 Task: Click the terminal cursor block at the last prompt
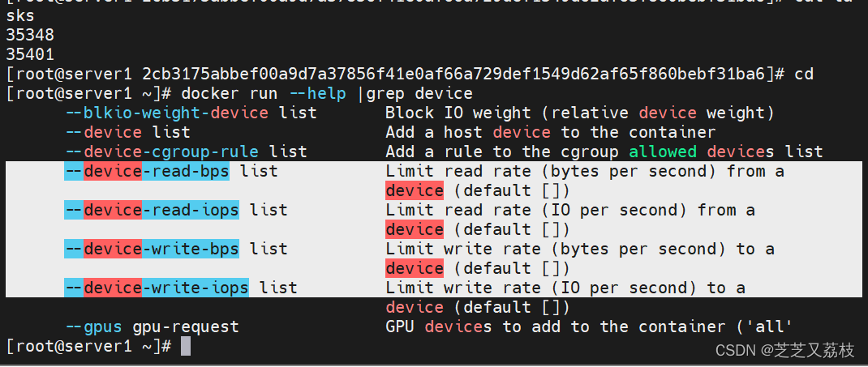pyautogui.click(x=186, y=347)
